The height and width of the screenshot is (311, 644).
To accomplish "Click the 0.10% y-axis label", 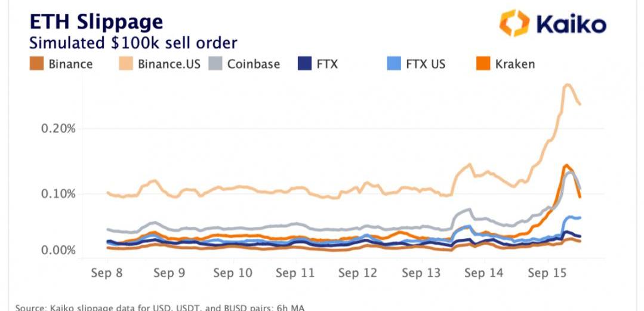I will [58, 194].
